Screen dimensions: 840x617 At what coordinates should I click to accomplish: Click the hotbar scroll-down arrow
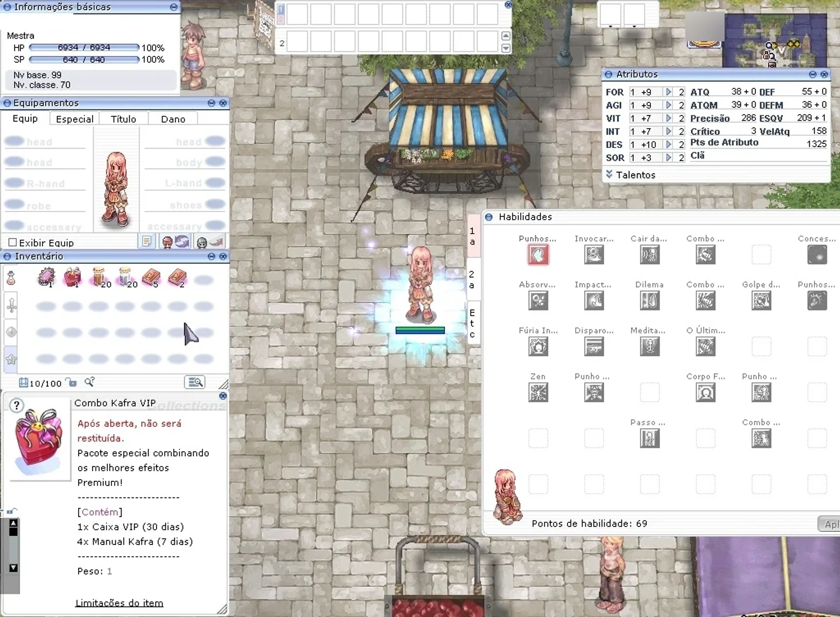point(506,48)
